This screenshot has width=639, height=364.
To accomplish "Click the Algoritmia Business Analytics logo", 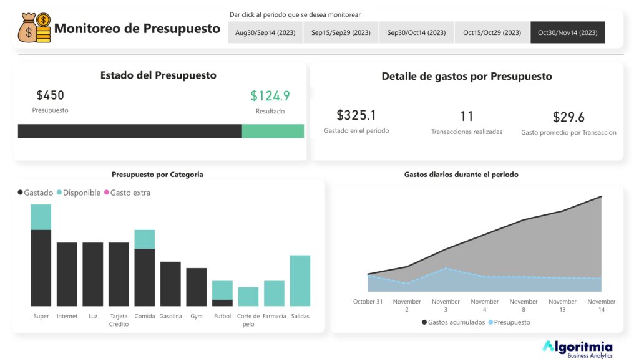I will click(577, 349).
